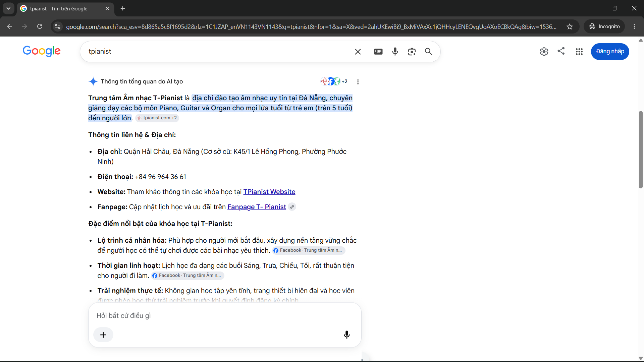This screenshot has width=644, height=362.
Task: Open AI overview more options menu
Action: coord(358,82)
